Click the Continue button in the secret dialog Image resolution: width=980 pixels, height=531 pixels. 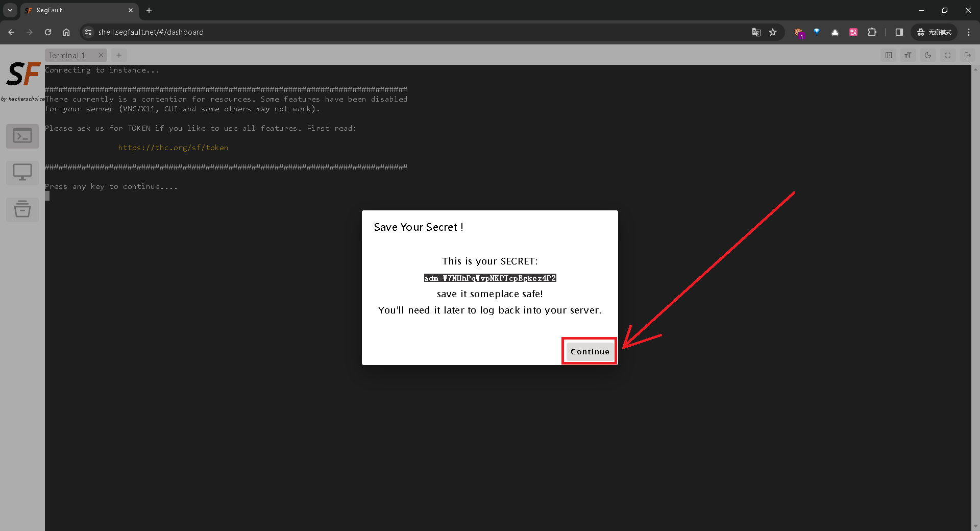[x=590, y=351]
